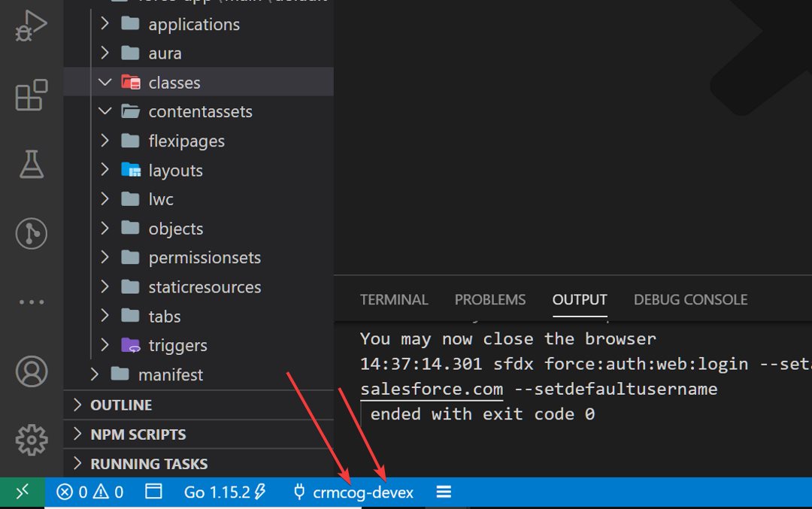Expand the flexipages folder chevron
Image resolution: width=812 pixels, height=509 pixels.
point(105,141)
